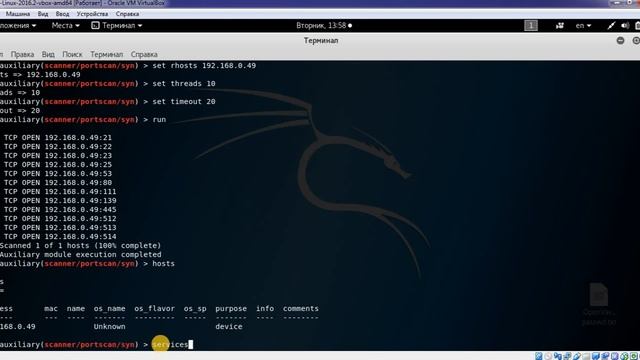Click the video recorder camera icon in the top panel
Image resolution: width=640 pixels, height=360 pixels.
coord(560,26)
